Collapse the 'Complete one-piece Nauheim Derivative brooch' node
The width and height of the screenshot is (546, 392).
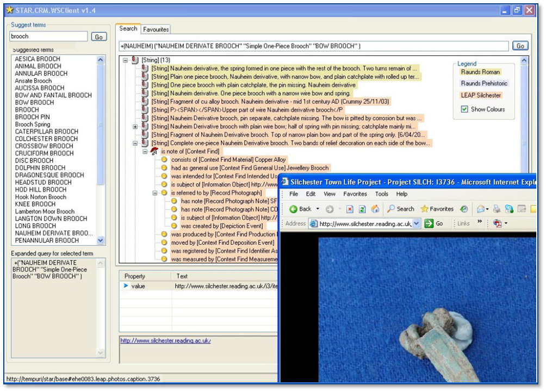pos(135,143)
